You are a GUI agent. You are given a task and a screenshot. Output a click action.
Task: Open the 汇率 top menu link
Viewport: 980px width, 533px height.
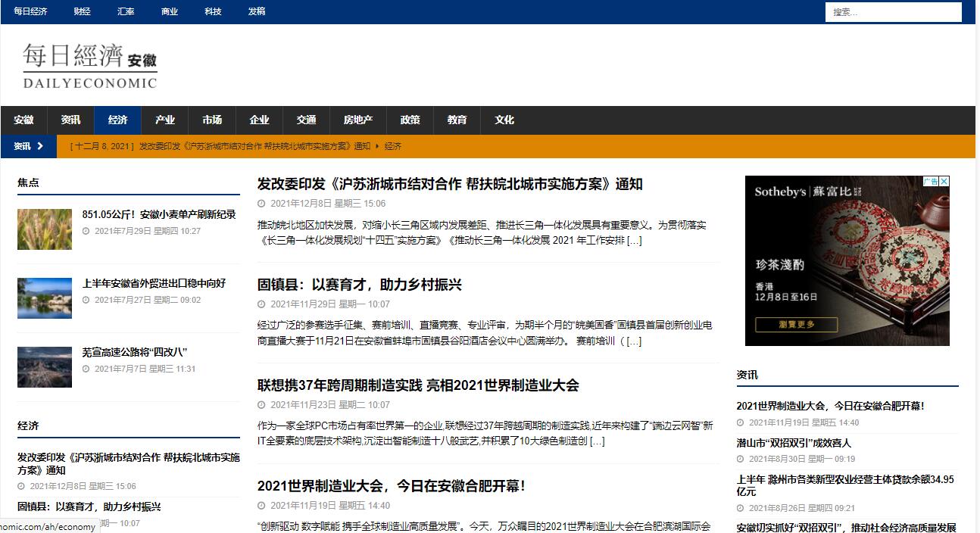pyautogui.click(x=126, y=11)
